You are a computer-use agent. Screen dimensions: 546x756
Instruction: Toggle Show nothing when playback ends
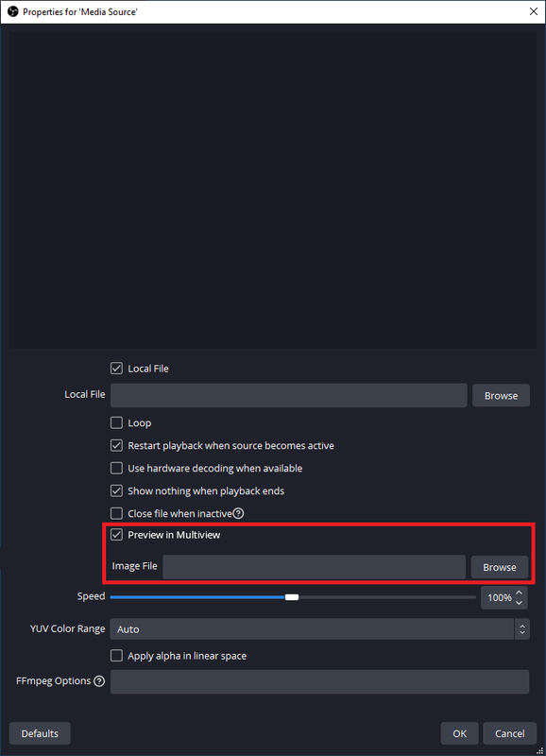[x=116, y=490]
